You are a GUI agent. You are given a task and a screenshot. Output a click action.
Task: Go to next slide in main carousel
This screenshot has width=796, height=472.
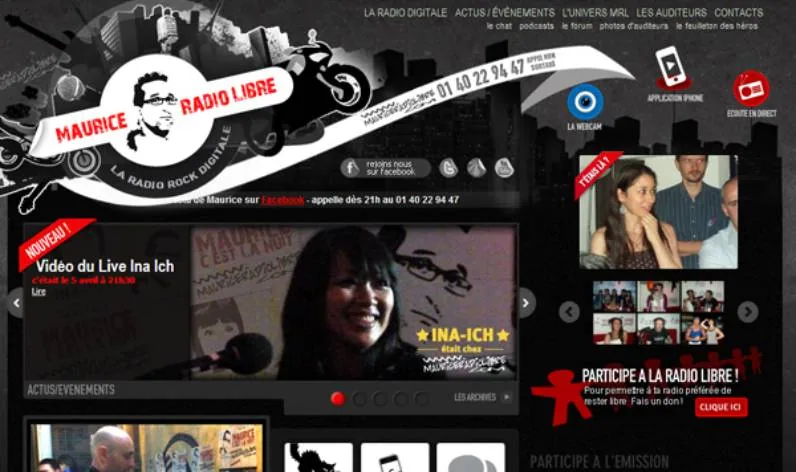coord(526,303)
